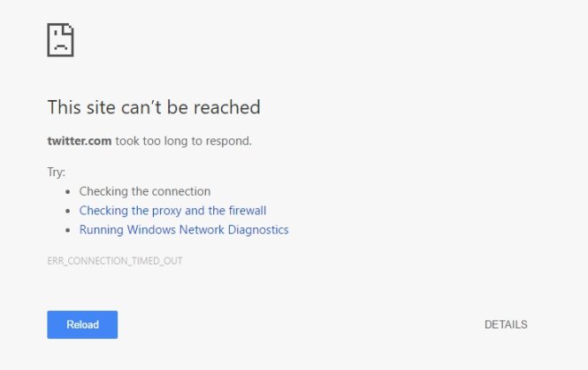Viewport: 588px width, 370px height.
Task: Click the word 'respond' in the error message
Action: point(229,140)
